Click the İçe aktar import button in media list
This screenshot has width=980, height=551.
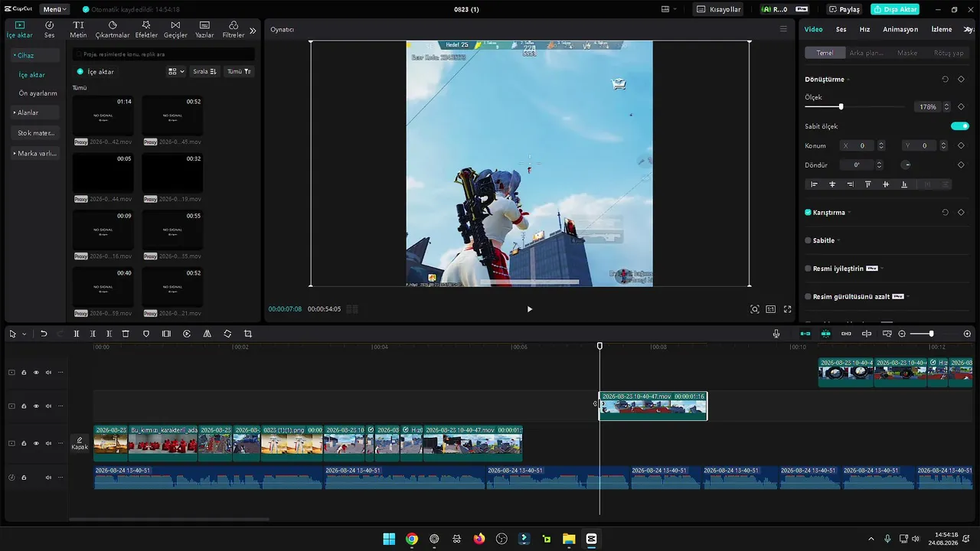(x=96, y=71)
